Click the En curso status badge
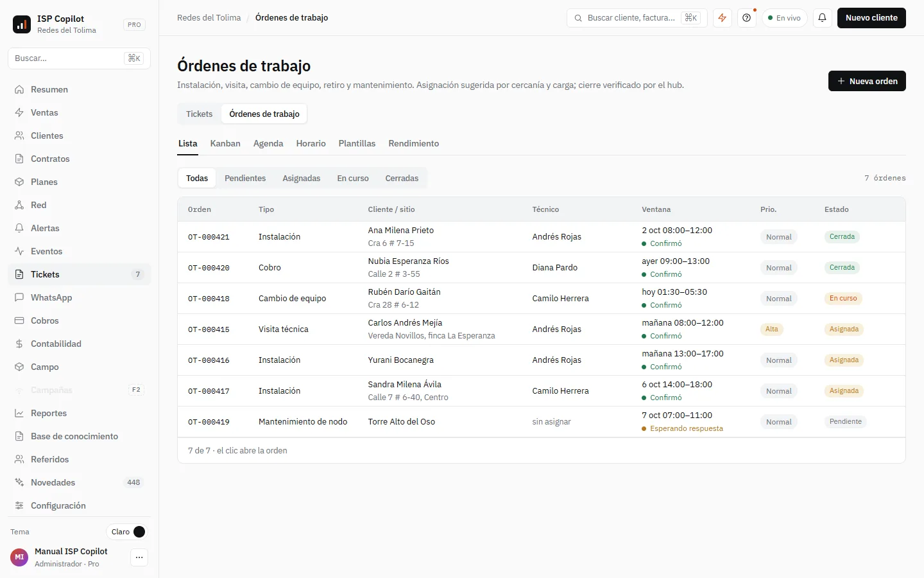The width and height of the screenshot is (924, 578). tap(843, 299)
